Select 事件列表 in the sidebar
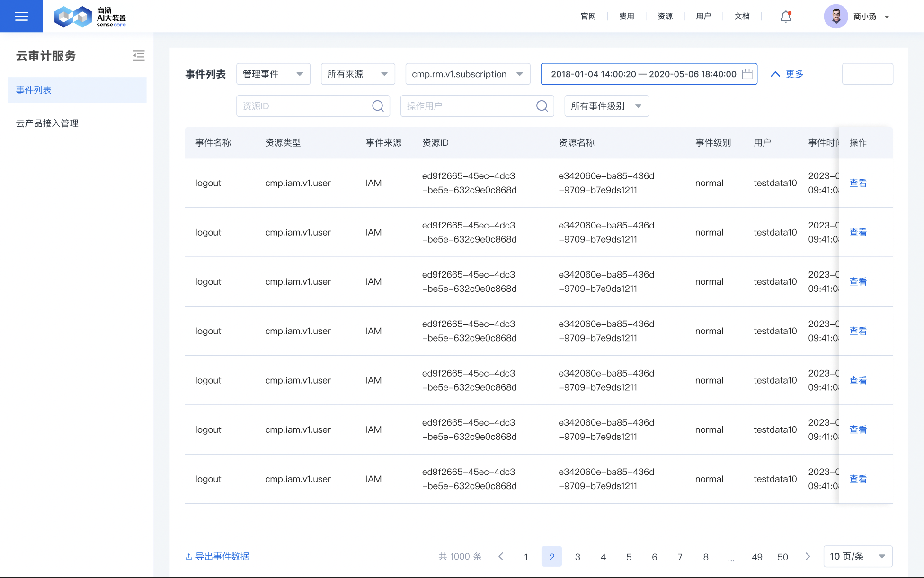The image size is (924, 578). (x=77, y=90)
